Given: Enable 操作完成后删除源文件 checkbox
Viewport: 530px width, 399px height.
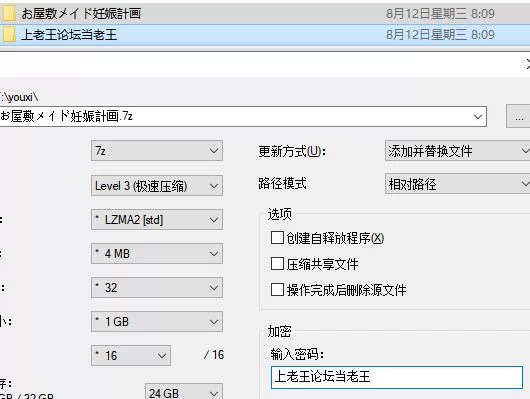Looking at the screenshot, I should click(x=277, y=290).
